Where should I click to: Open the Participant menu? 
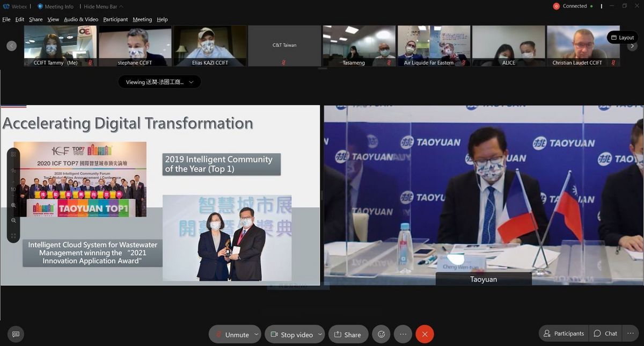(x=115, y=19)
